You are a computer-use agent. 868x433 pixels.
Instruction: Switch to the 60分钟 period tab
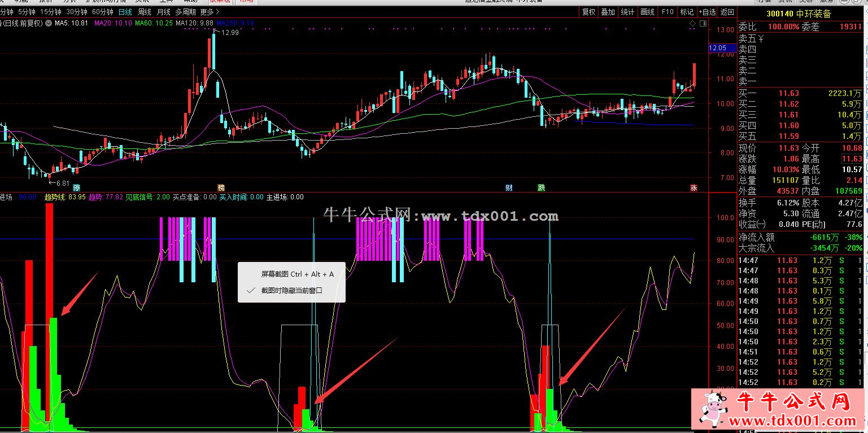point(103,11)
